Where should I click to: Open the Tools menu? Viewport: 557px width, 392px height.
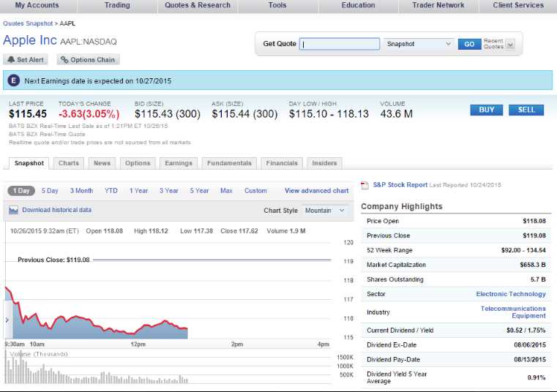coord(277,5)
